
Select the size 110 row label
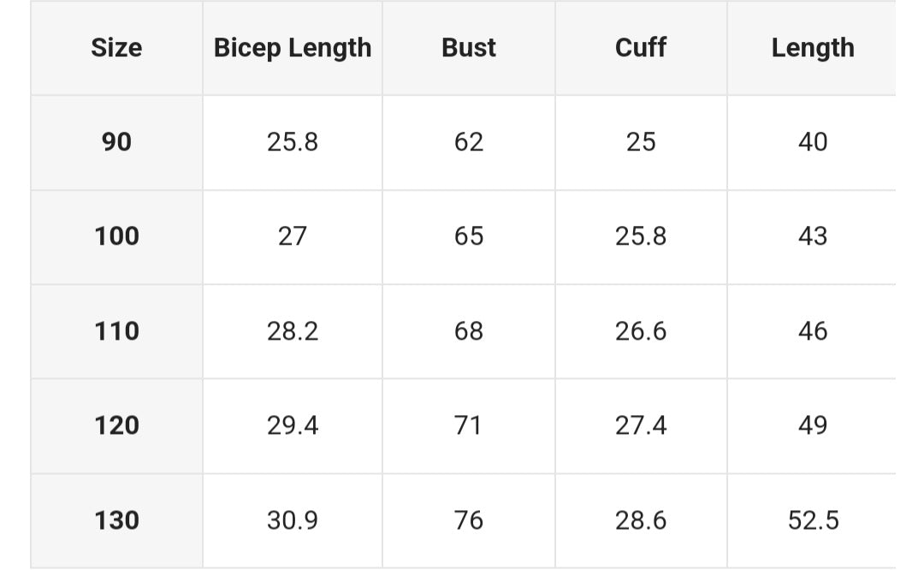tap(116, 331)
